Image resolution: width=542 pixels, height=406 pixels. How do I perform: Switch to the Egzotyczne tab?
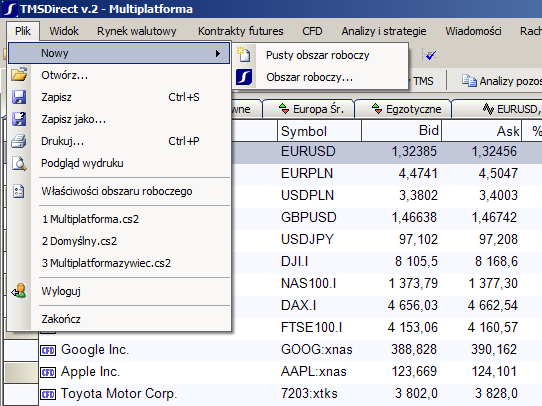click(x=403, y=109)
